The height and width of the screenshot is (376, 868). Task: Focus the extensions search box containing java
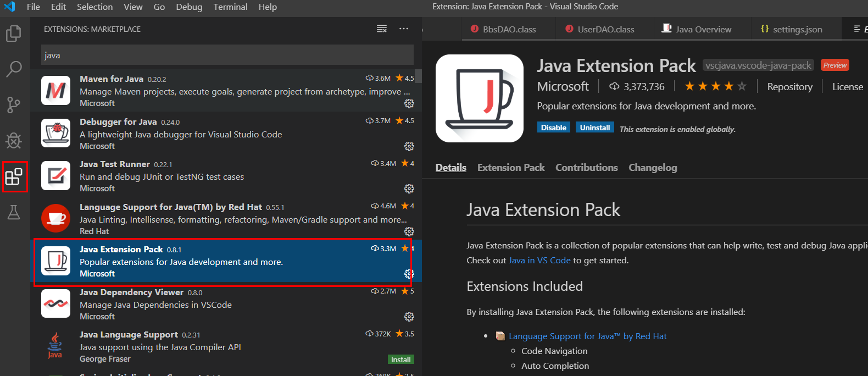click(227, 55)
